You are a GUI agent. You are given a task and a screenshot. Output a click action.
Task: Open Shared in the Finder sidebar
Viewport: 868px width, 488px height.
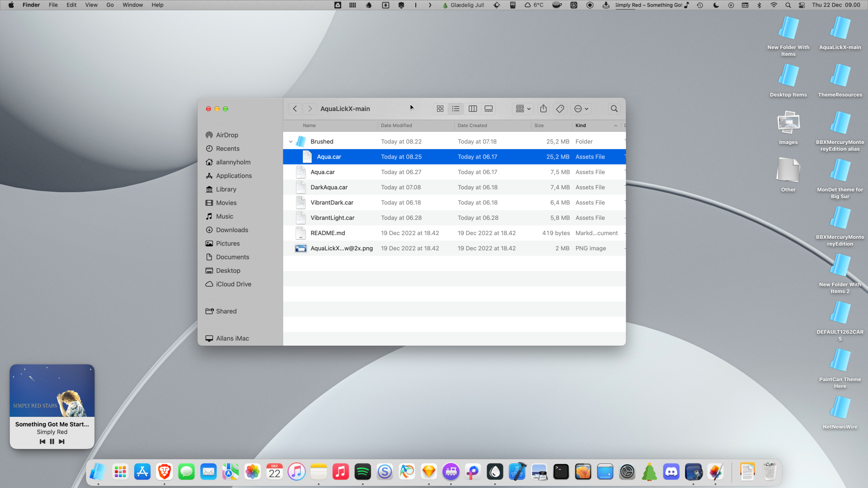pyautogui.click(x=221, y=311)
